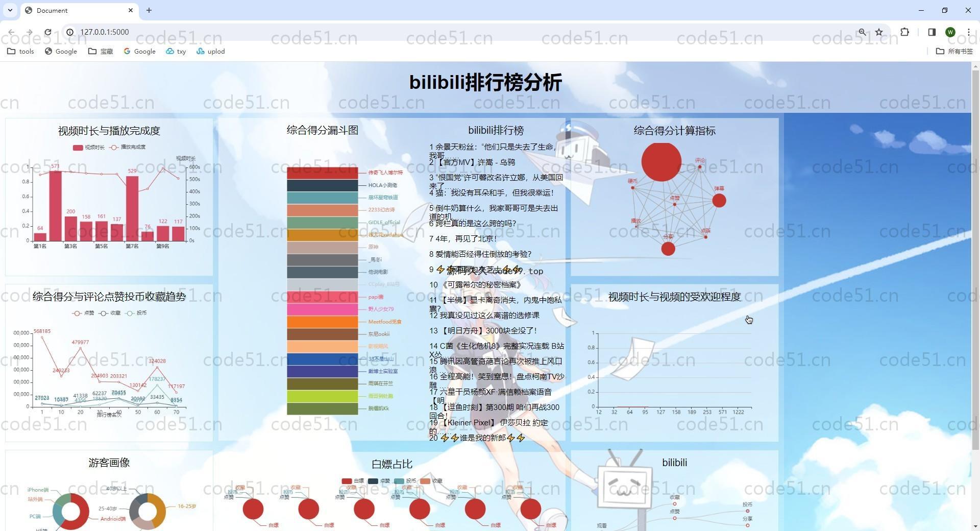The image size is (980, 531).
Task: Click ranking entry 10 《可露希尔的秘密档案》
Action: point(476,285)
